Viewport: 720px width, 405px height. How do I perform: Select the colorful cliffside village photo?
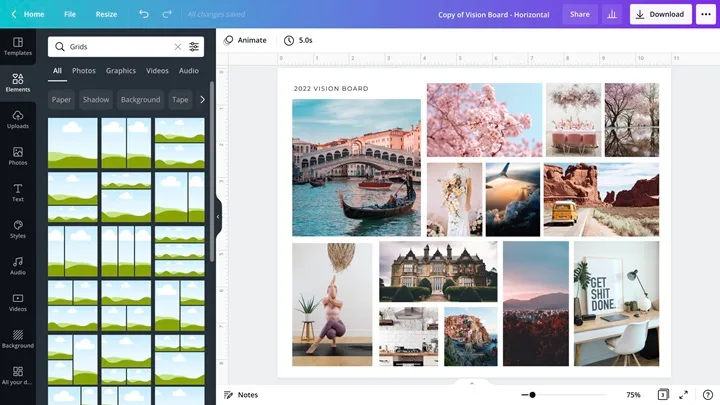tap(470, 337)
